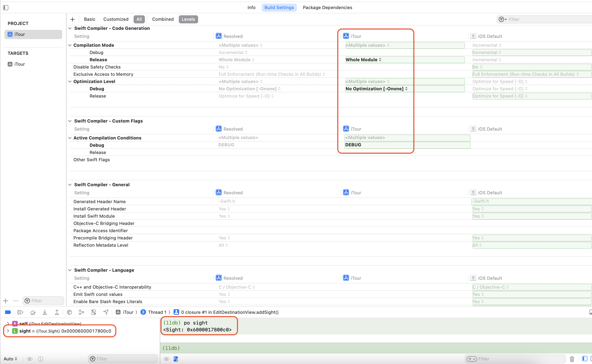Screen dimensions: 592x364
Task: Collapse the Optimization Level setting
Action: (70, 82)
